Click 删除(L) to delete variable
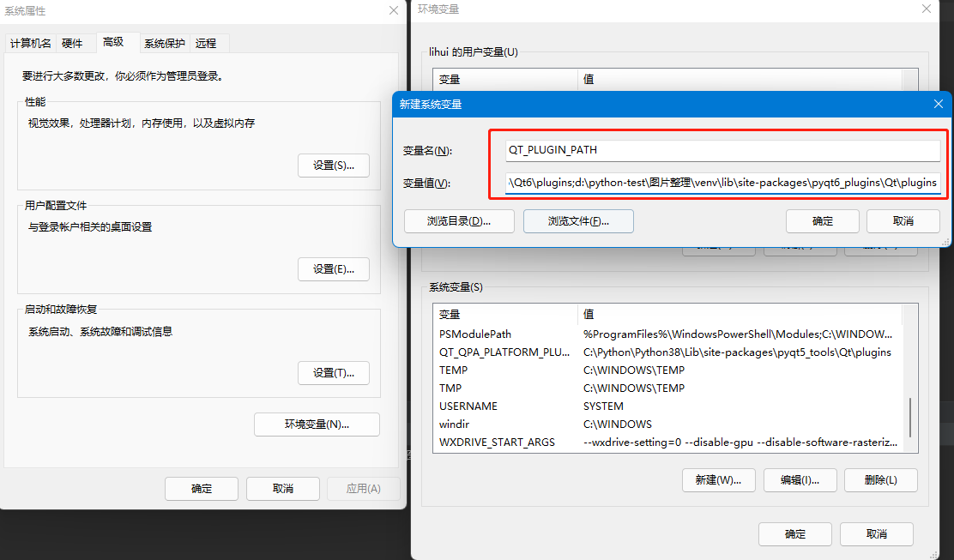 (x=880, y=480)
